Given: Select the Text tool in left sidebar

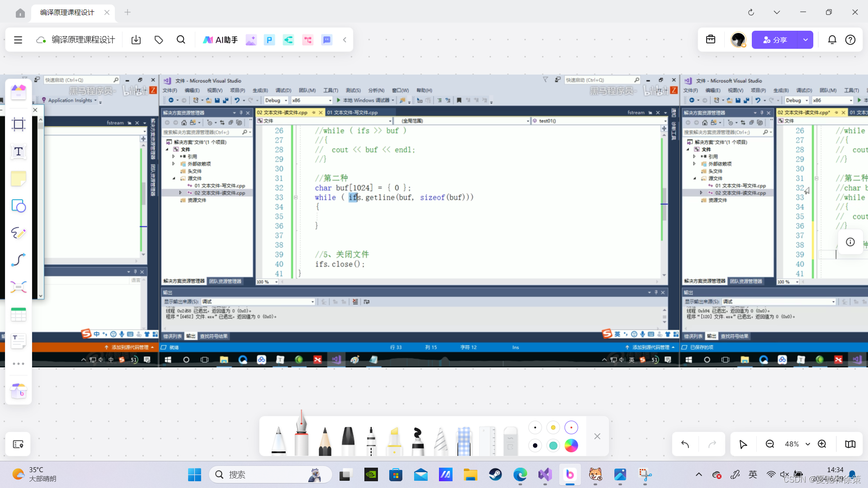Looking at the screenshot, I should [19, 152].
